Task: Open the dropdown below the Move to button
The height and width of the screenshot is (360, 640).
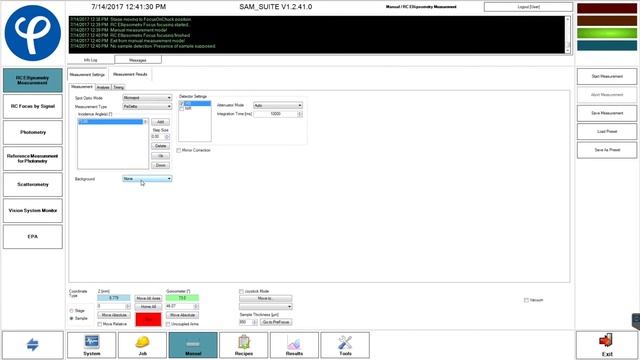Action: [x=266, y=307]
